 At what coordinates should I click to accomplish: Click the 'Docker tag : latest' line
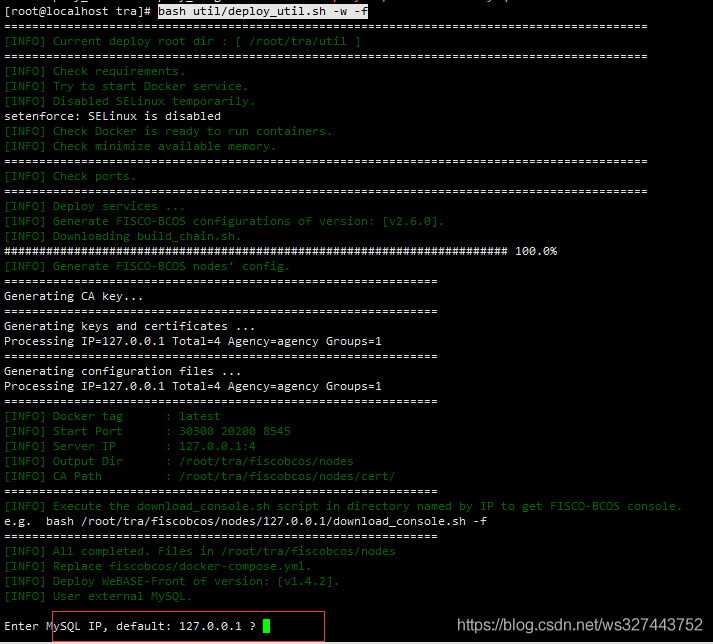(112, 417)
